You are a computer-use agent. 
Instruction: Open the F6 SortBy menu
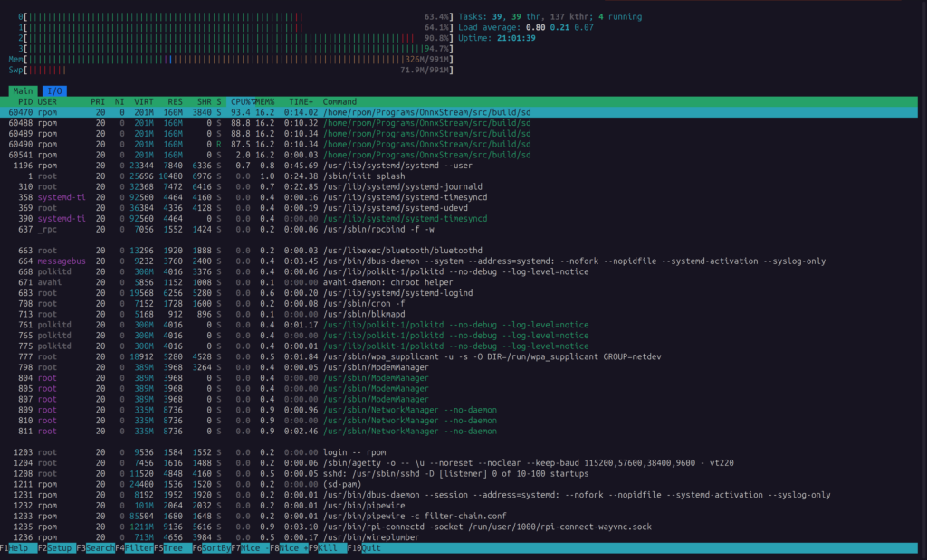pyautogui.click(x=211, y=548)
